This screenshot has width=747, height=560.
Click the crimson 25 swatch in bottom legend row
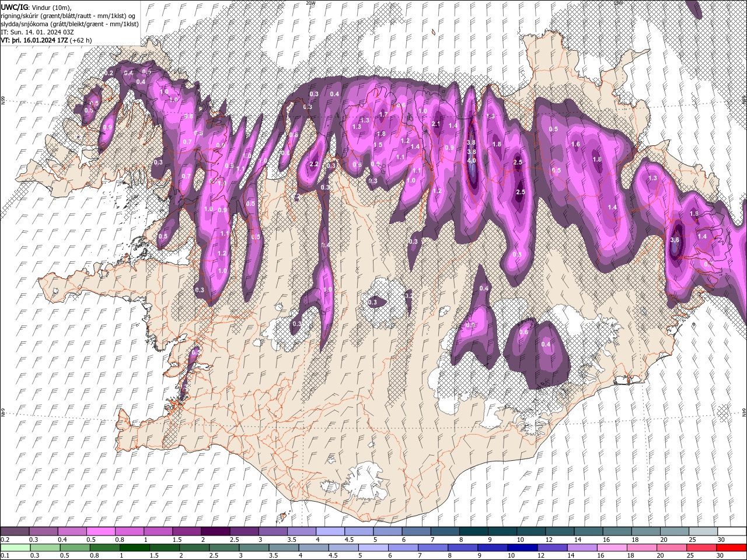(x=701, y=548)
